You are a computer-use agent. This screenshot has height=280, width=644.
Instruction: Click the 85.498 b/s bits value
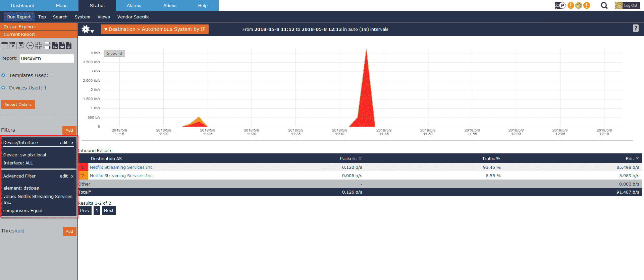click(628, 167)
